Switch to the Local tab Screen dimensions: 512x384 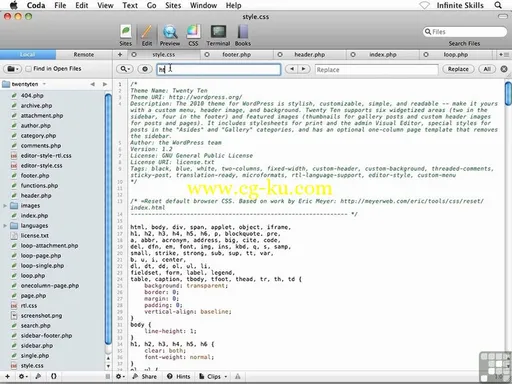coord(28,54)
